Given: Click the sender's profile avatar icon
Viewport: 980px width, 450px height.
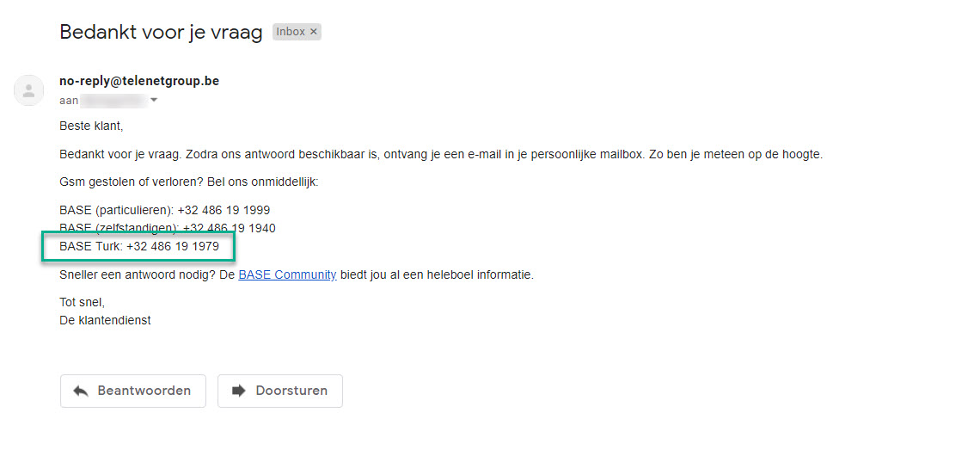Looking at the screenshot, I should pyautogui.click(x=29, y=90).
